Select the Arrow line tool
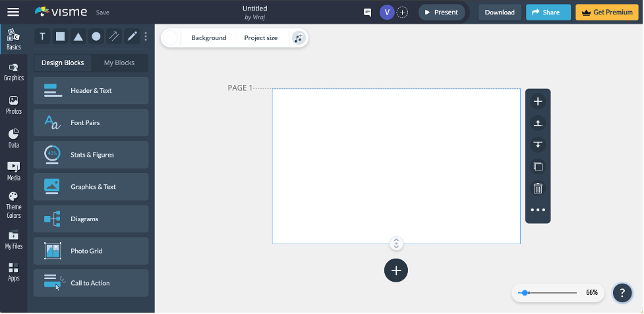644x314 pixels. tap(114, 36)
